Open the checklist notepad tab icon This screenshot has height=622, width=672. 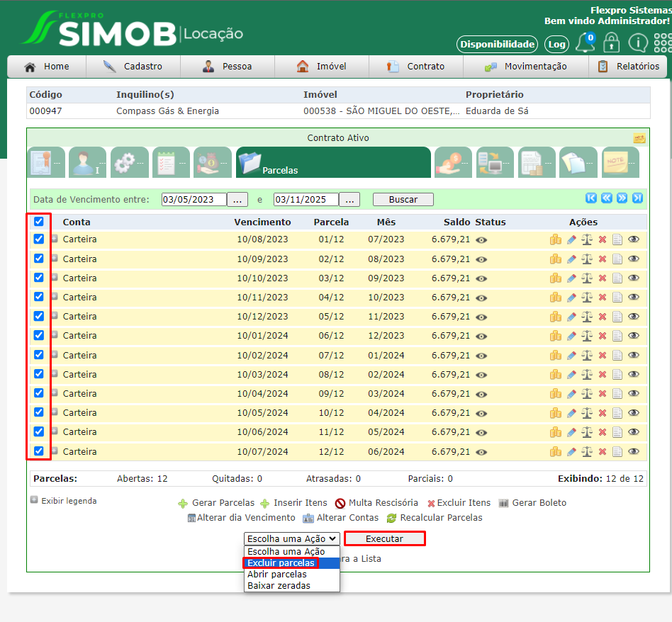pyautogui.click(x=171, y=162)
